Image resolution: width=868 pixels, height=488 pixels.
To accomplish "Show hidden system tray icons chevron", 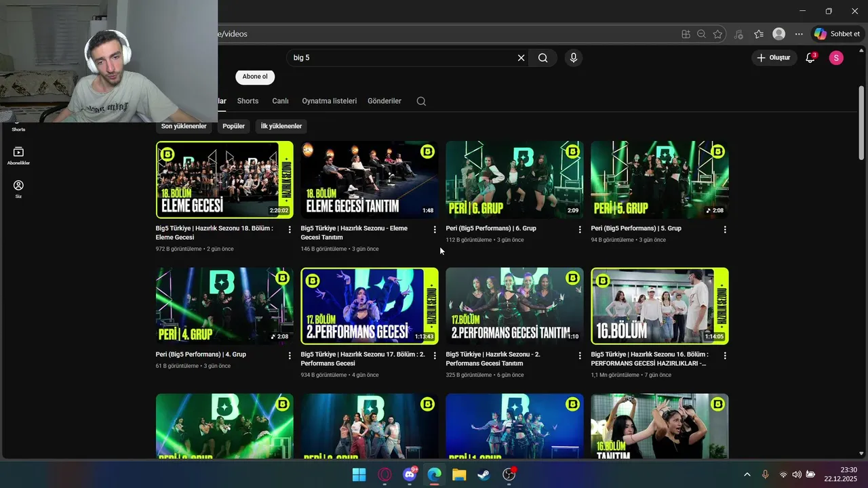I will pyautogui.click(x=747, y=474).
